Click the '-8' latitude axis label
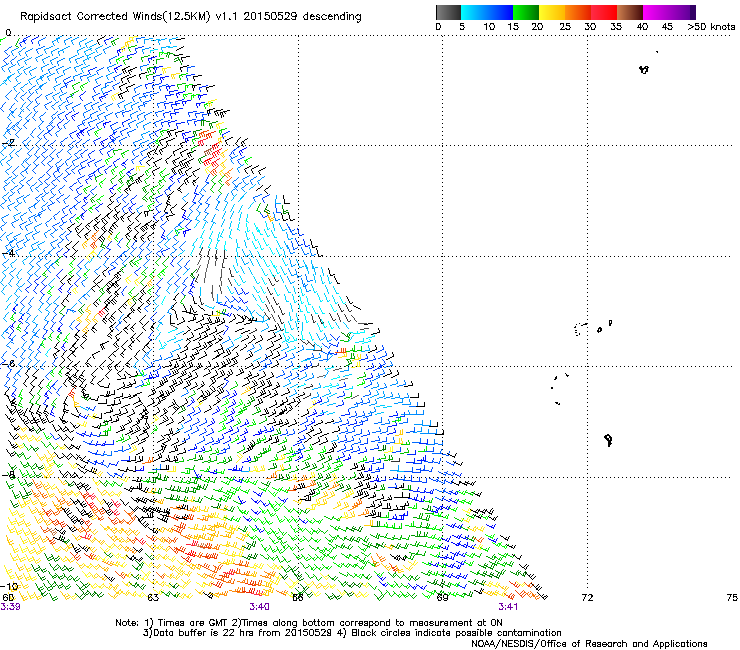Image resolution: width=740 pixels, height=650 pixels. [x=8, y=474]
